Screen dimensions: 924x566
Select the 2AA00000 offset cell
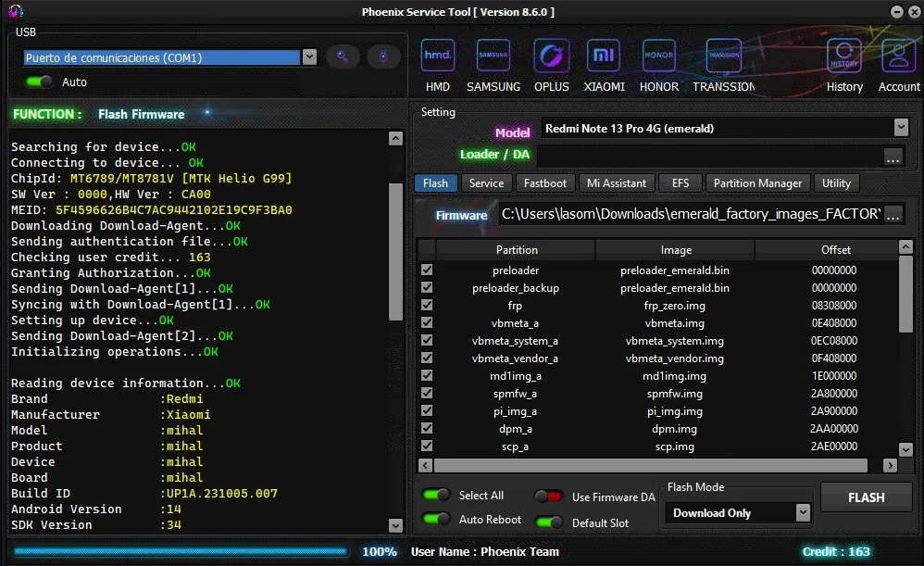coord(834,429)
